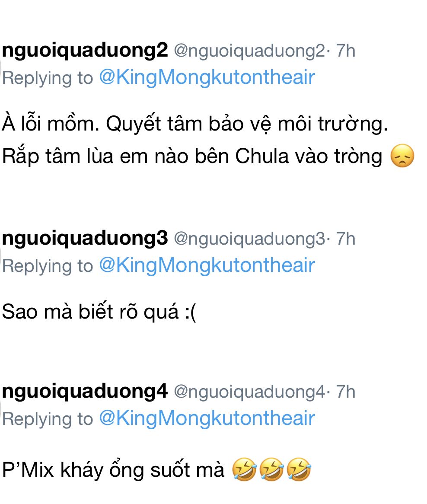This screenshot has width=427, height=504.
Task: Click the @nguoiquaduong3 handle
Action: [x=249, y=239]
